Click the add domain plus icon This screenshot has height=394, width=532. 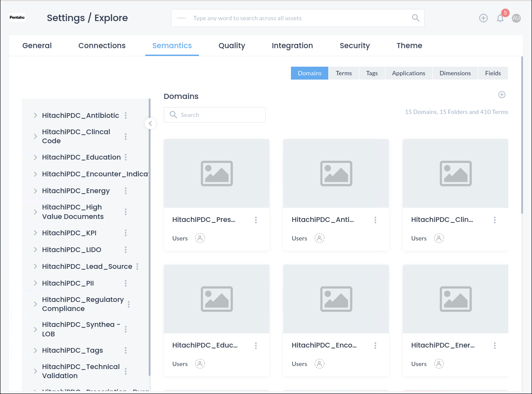(501, 95)
